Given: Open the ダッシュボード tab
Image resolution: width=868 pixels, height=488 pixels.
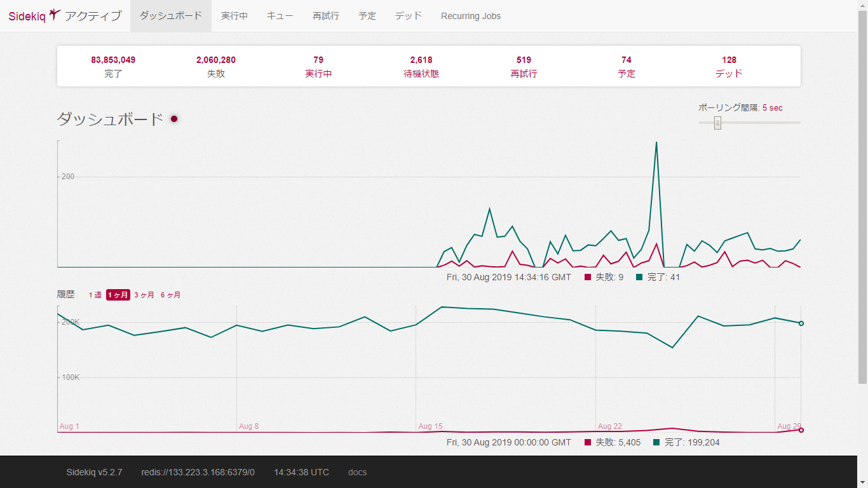Looking at the screenshot, I should click(171, 16).
